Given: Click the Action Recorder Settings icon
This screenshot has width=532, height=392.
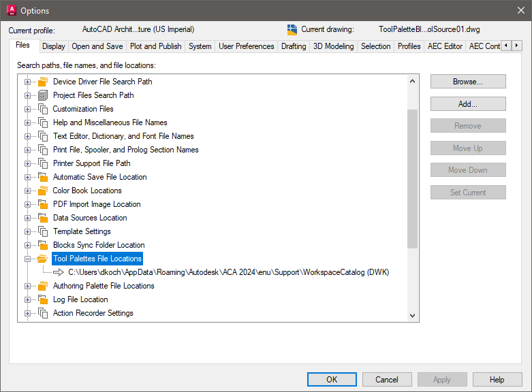Looking at the screenshot, I should point(43,313).
